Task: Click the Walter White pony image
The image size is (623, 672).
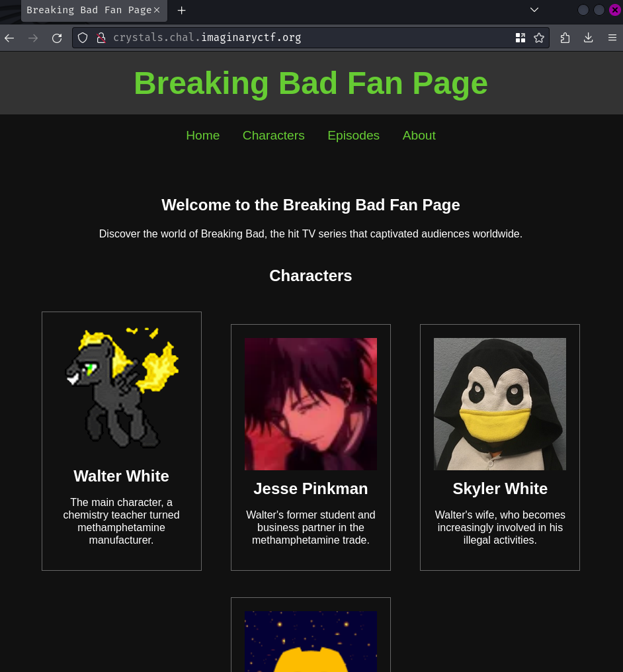Action: point(121,388)
